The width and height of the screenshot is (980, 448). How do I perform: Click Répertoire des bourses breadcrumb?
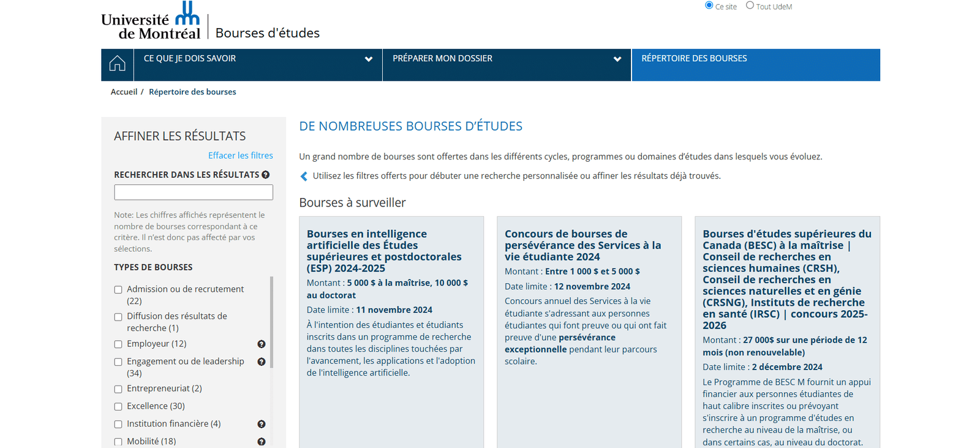(192, 92)
